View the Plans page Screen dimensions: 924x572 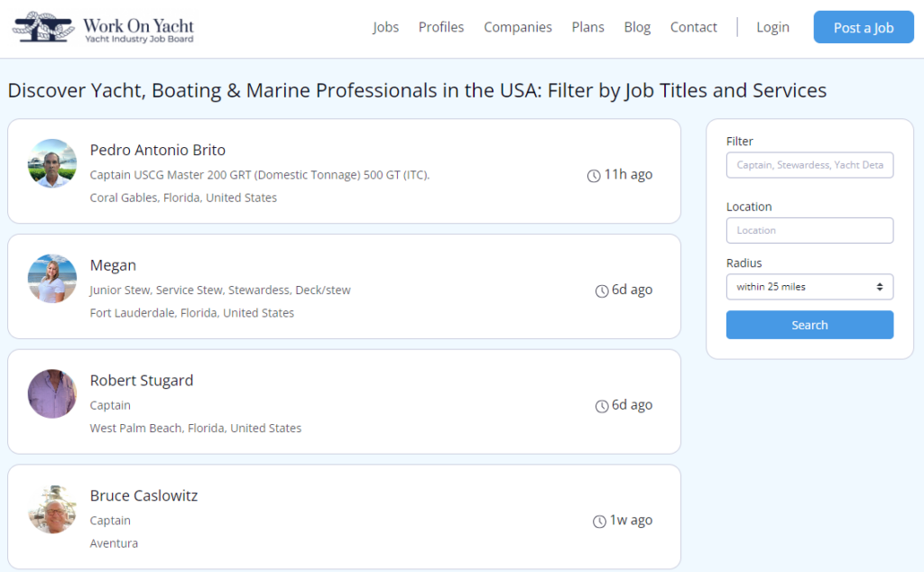pyautogui.click(x=587, y=27)
